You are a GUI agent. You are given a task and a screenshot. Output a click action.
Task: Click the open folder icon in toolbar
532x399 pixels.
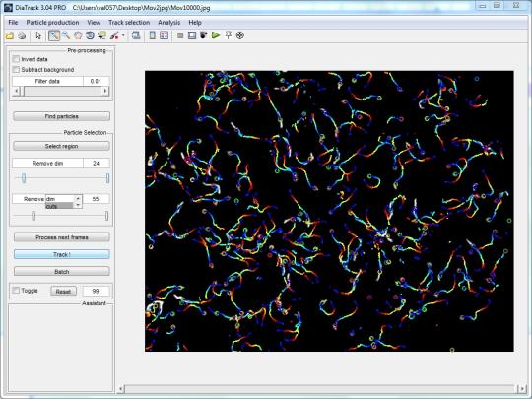10,35
